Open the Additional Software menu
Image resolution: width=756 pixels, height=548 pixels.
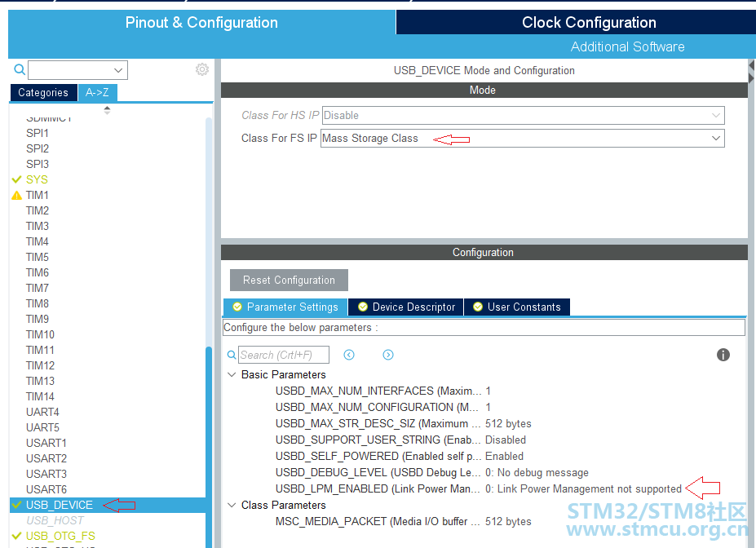(627, 46)
